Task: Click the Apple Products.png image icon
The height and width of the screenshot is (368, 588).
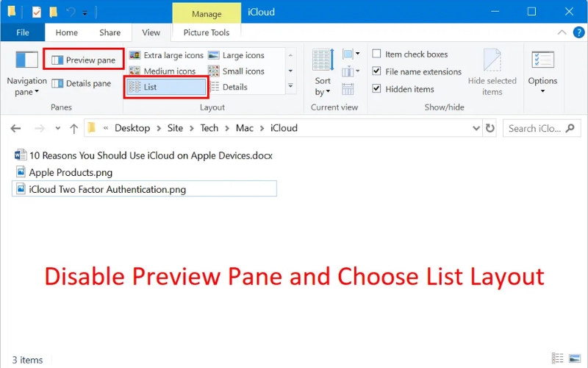Action: coord(21,172)
